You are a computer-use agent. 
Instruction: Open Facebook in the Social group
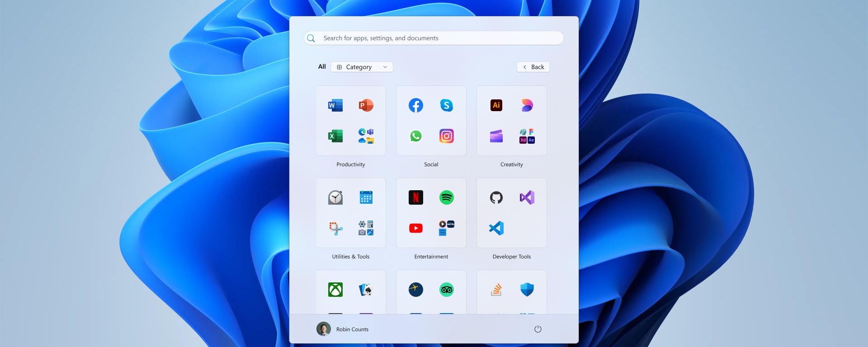416,105
